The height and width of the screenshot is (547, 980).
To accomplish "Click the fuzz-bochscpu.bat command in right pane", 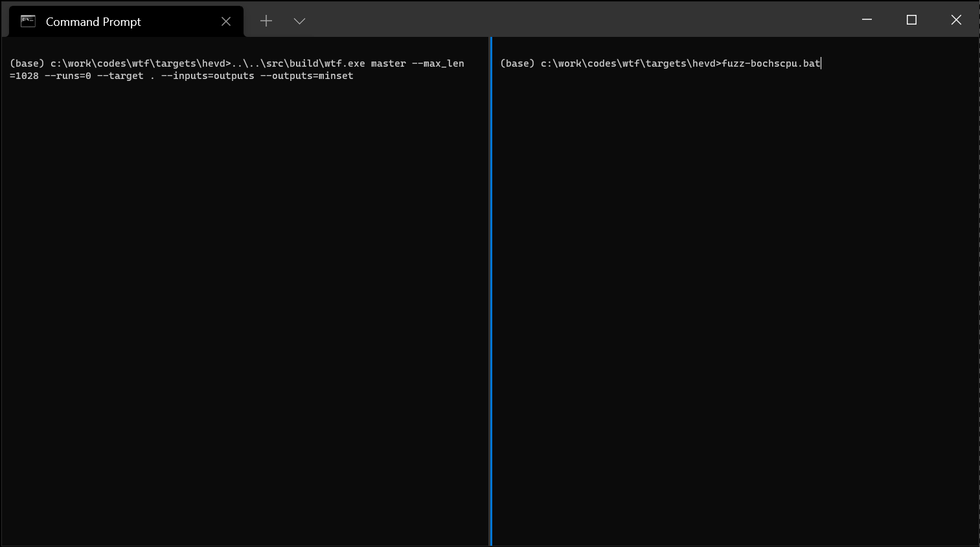I will 771,63.
